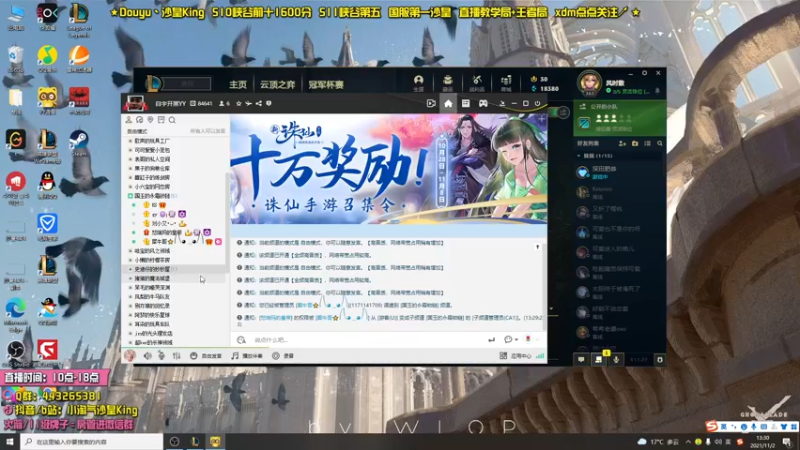Open the Windows Start menu

(9, 441)
